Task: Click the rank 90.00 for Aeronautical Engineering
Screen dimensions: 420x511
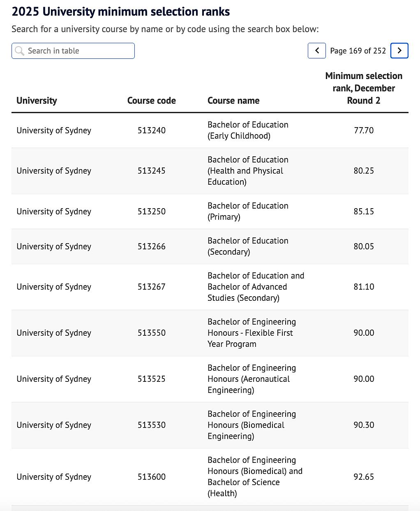Action: pos(364,379)
